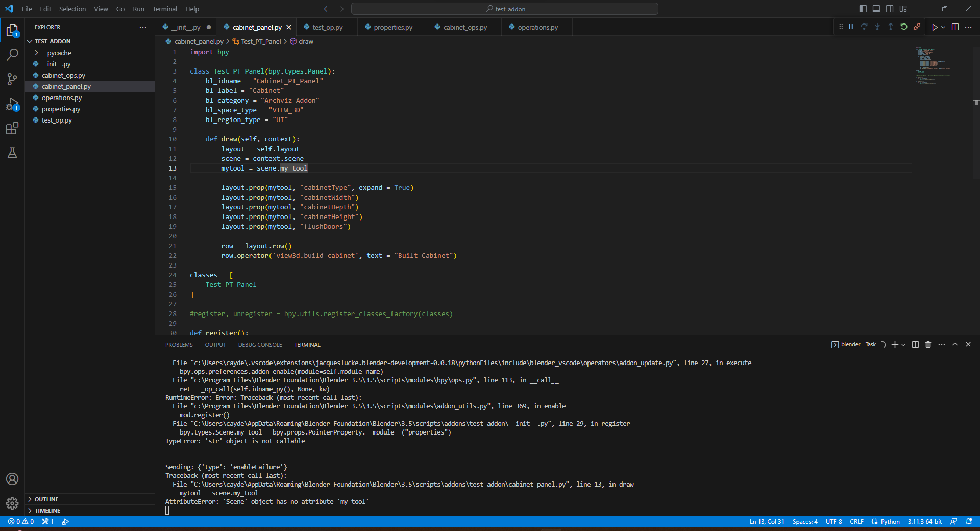Viewport: 980px width, 531px height.
Task: Select Python interpreter 3.11.3 64-bit
Action: tap(925, 521)
